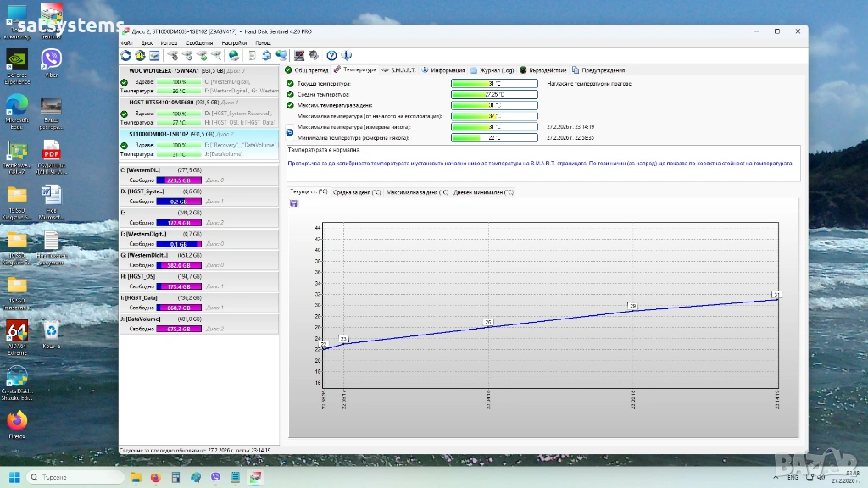The width and height of the screenshot is (868, 488).
Task: Click the yellow warning triangle toolbar icon
Action: [x=140, y=55]
